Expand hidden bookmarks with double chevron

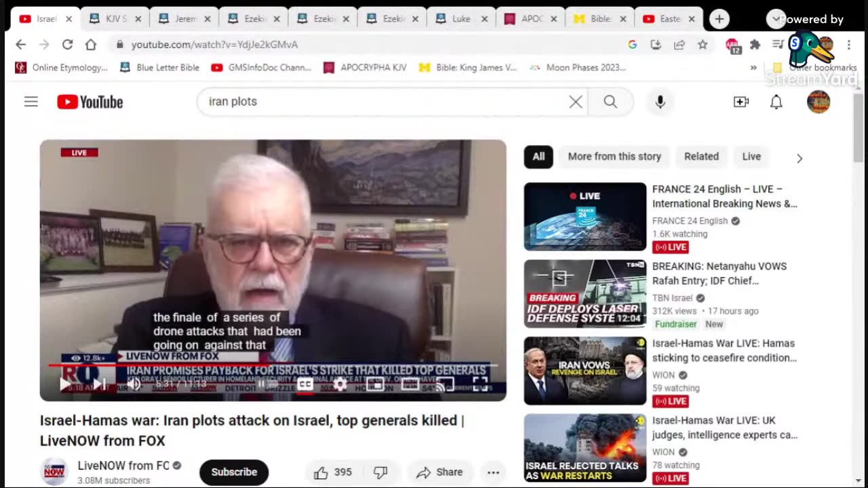753,68
